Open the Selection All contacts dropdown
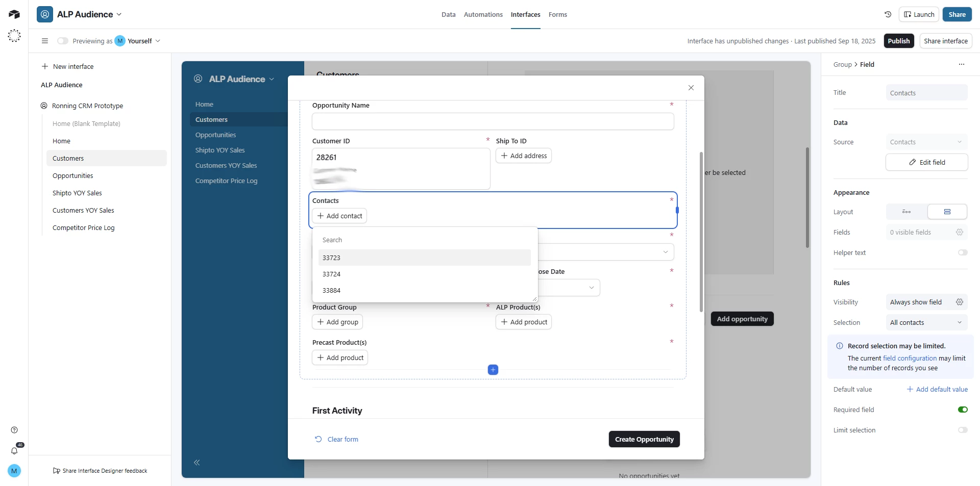 (926, 322)
